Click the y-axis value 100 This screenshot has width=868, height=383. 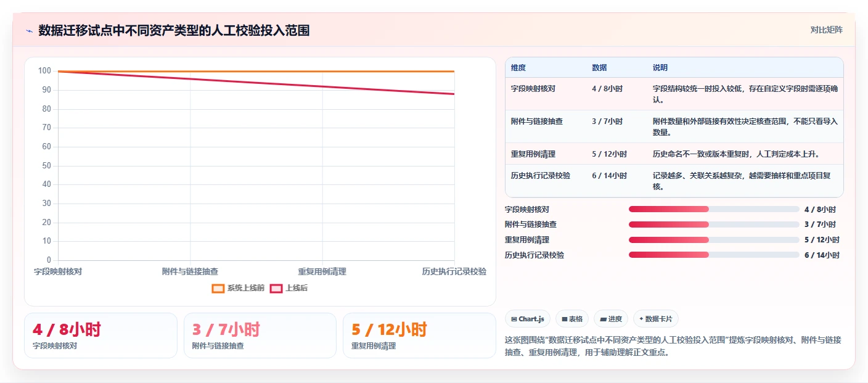pos(44,71)
